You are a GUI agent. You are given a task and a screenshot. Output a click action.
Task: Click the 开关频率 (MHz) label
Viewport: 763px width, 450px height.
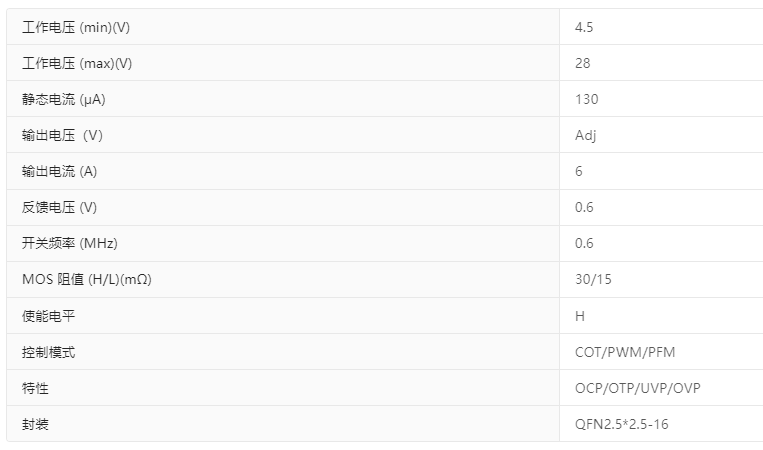[x=70, y=243]
